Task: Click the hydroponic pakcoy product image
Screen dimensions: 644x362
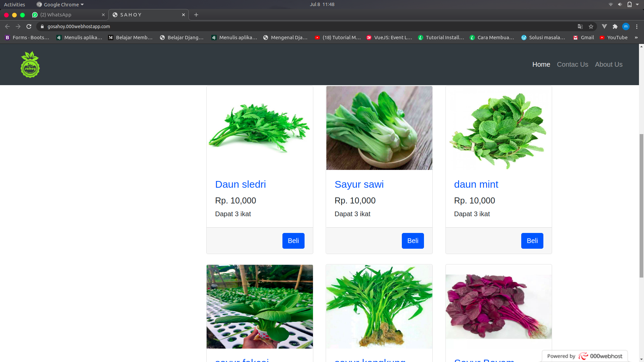Action: 260,307
